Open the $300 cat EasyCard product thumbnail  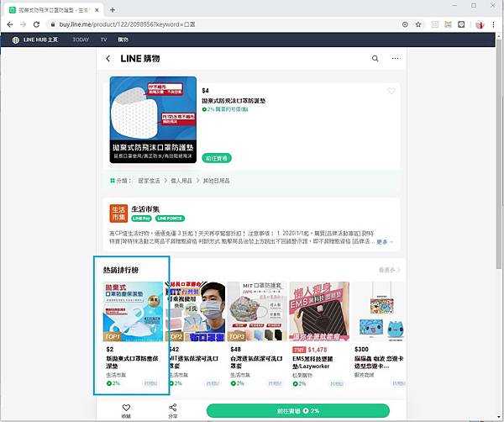[x=379, y=311]
